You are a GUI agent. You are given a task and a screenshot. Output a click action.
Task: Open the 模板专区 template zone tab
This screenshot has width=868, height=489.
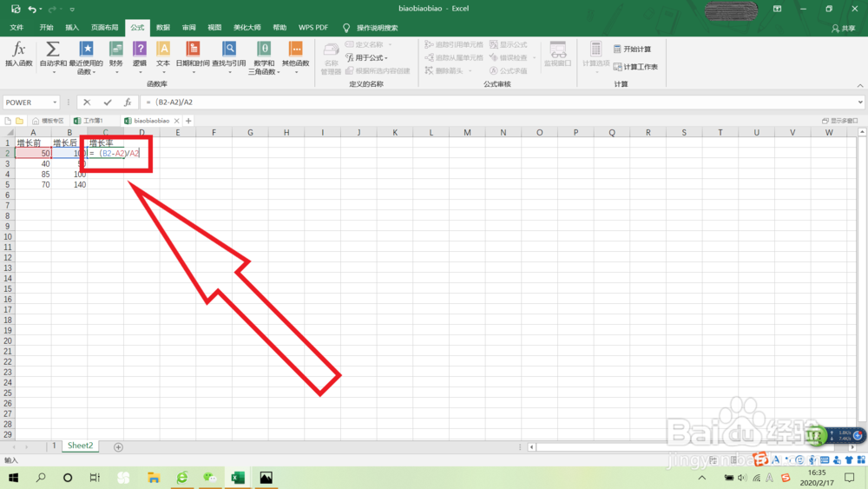point(48,121)
